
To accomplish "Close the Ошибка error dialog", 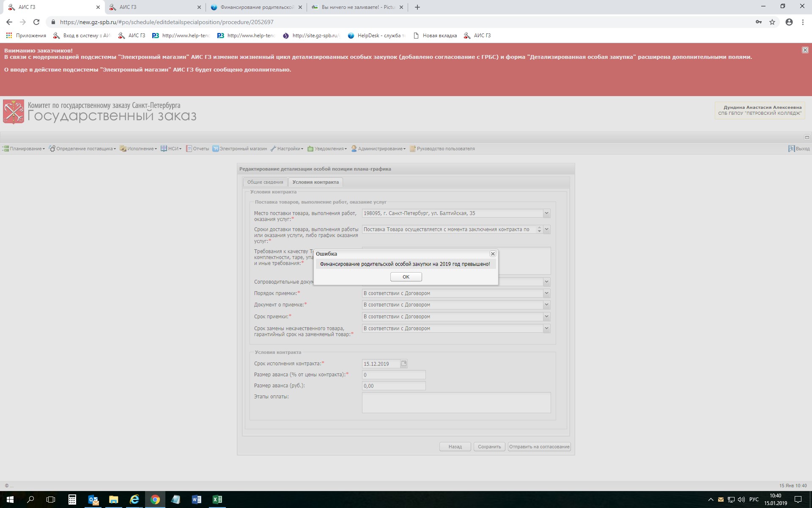I will pos(493,254).
